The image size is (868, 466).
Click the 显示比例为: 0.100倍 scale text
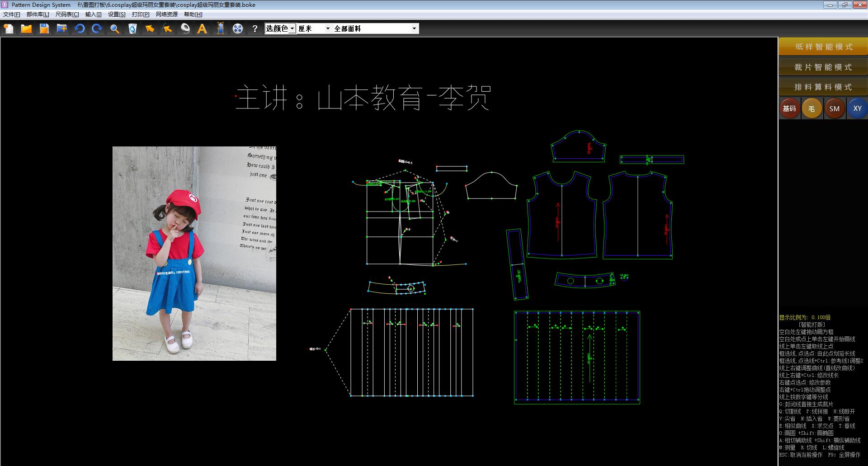[805, 317]
